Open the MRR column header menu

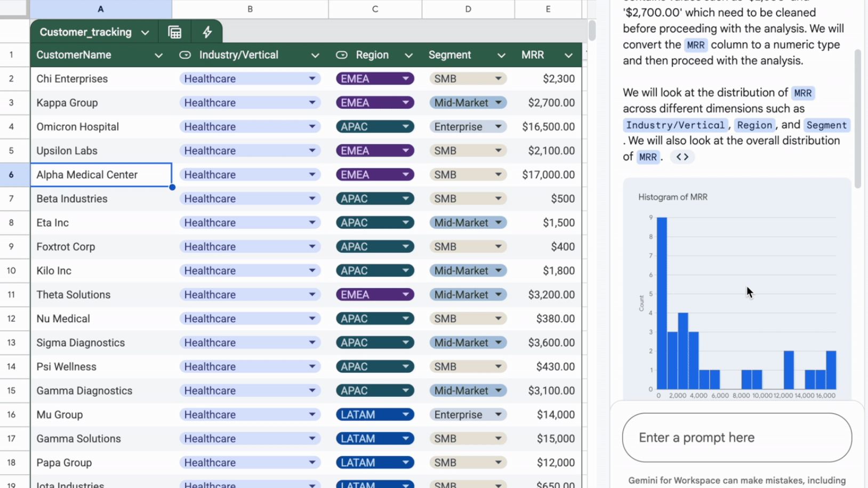(568, 55)
